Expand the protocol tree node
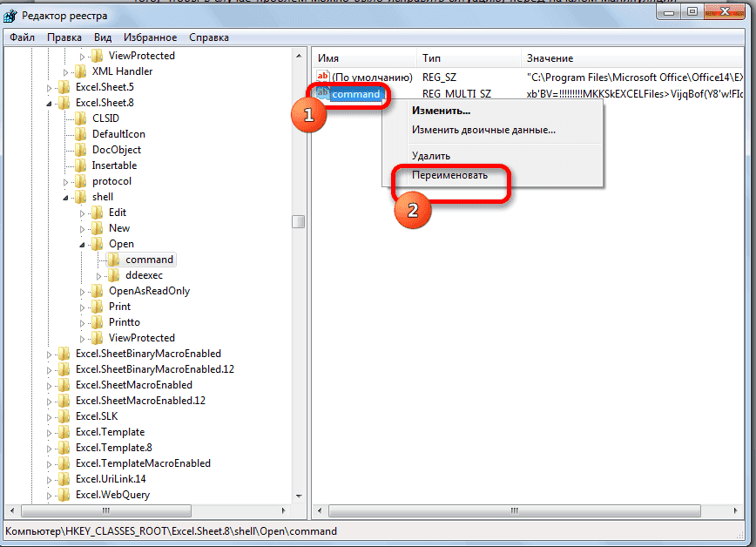 (x=65, y=182)
